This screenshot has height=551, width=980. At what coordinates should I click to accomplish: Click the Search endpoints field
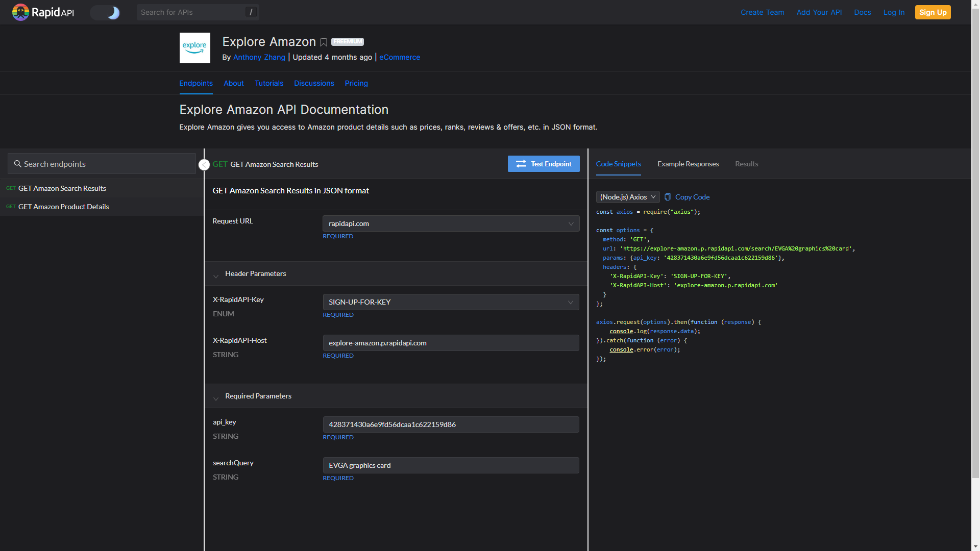coord(102,164)
